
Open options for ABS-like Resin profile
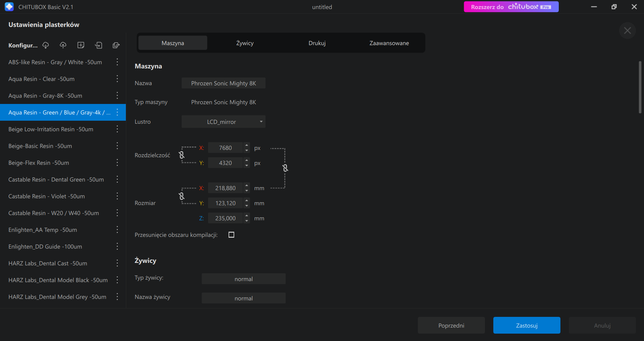117,62
